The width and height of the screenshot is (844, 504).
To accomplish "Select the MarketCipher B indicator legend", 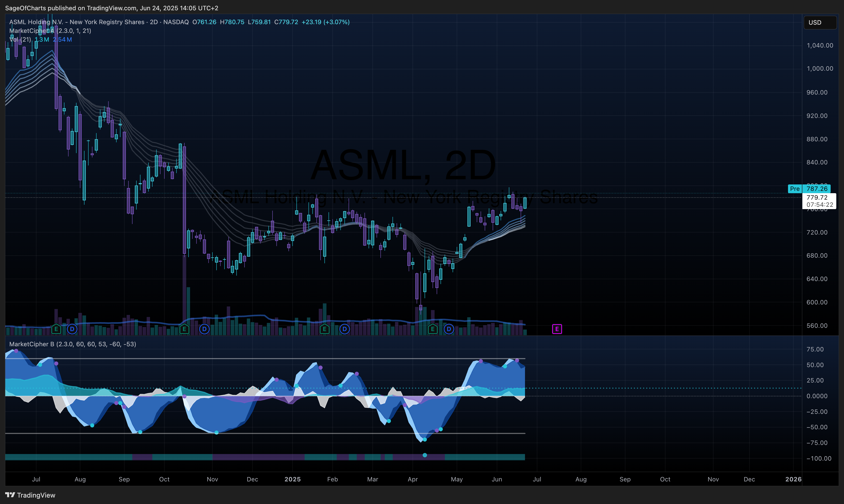I will pyautogui.click(x=73, y=344).
